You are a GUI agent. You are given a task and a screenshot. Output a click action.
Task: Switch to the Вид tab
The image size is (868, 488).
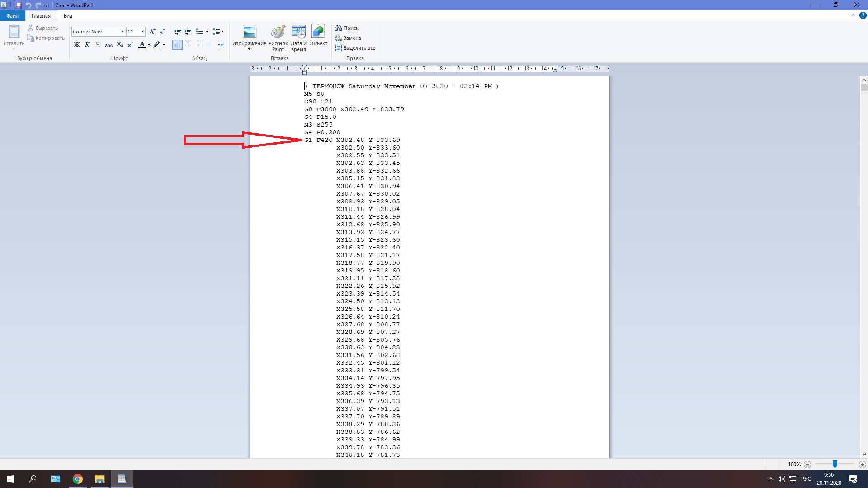pos(68,16)
